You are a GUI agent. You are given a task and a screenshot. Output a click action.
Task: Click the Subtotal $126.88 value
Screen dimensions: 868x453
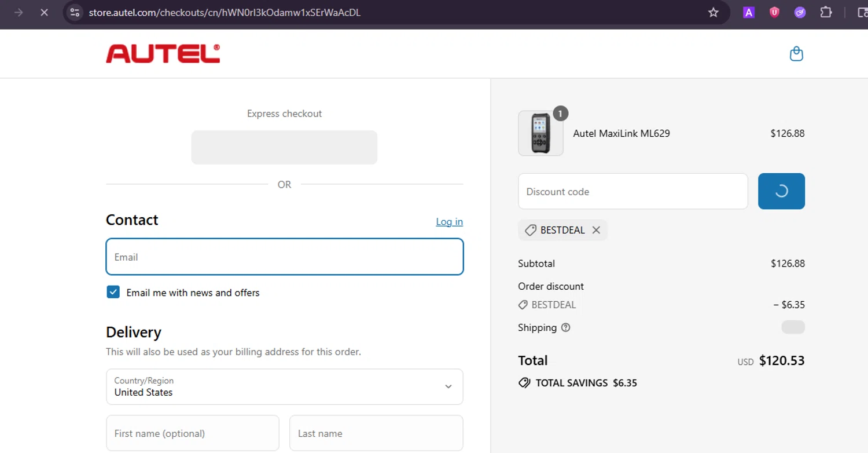[788, 264]
